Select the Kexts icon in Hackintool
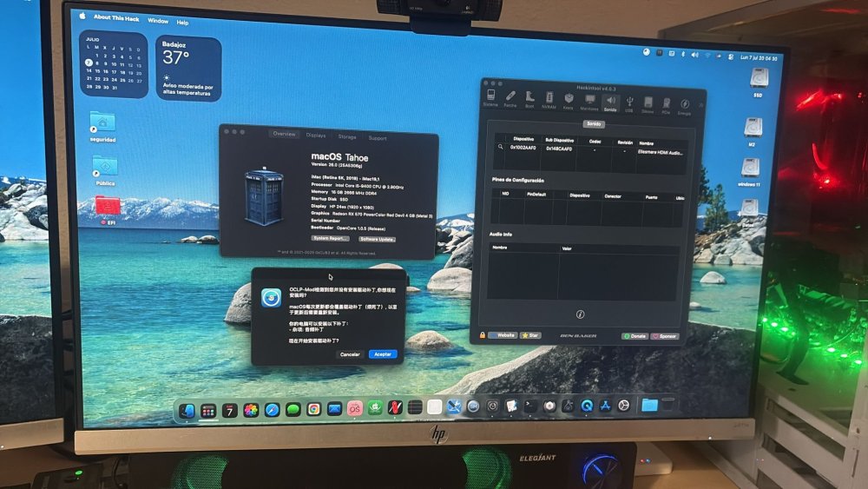The width and height of the screenshot is (868, 489). [x=569, y=100]
